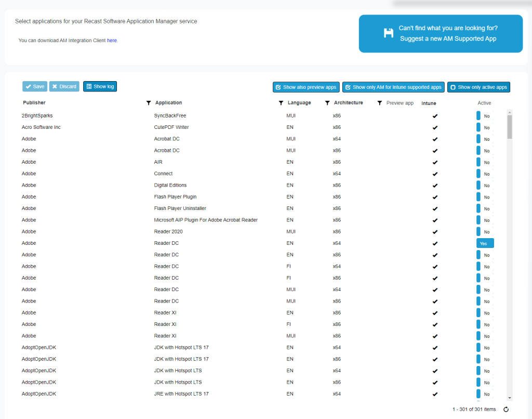This screenshot has width=532, height=419.
Task: Click the checkmark icon on the Save button
Action: point(29,87)
